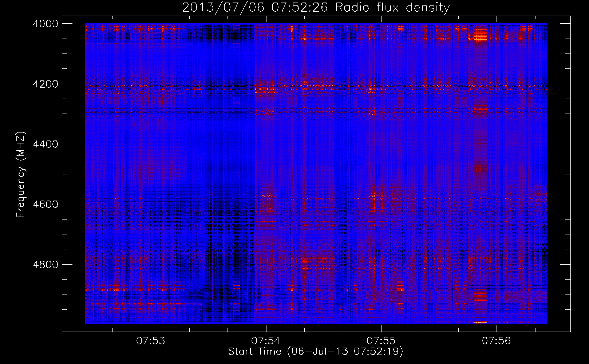Image resolution: width=589 pixels, height=364 pixels.
Task: Select the 4200 frequency axis label
Action: (x=46, y=84)
